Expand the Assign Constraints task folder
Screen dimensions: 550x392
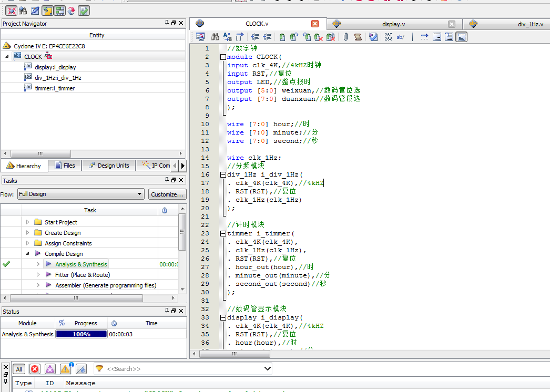click(27, 243)
